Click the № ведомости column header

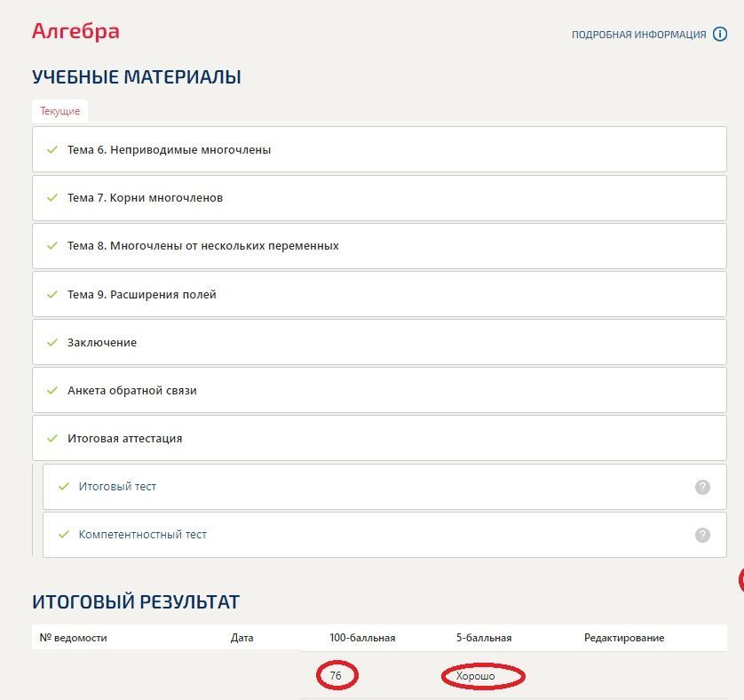(73, 638)
